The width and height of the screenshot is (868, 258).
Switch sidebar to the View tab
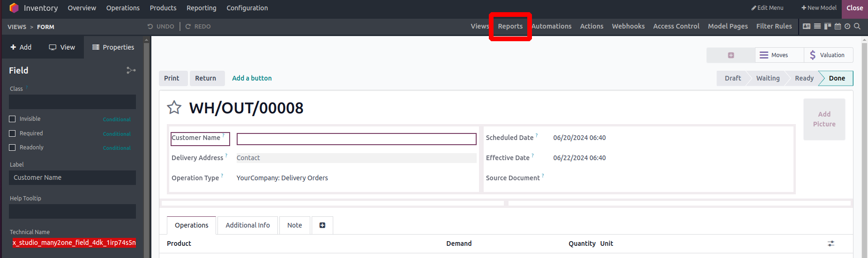62,47
